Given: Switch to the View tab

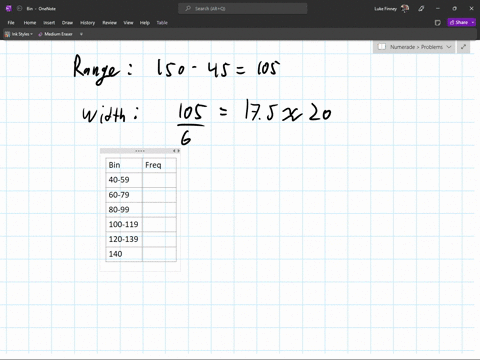Looking at the screenshot, I should (x=128, y=23).
